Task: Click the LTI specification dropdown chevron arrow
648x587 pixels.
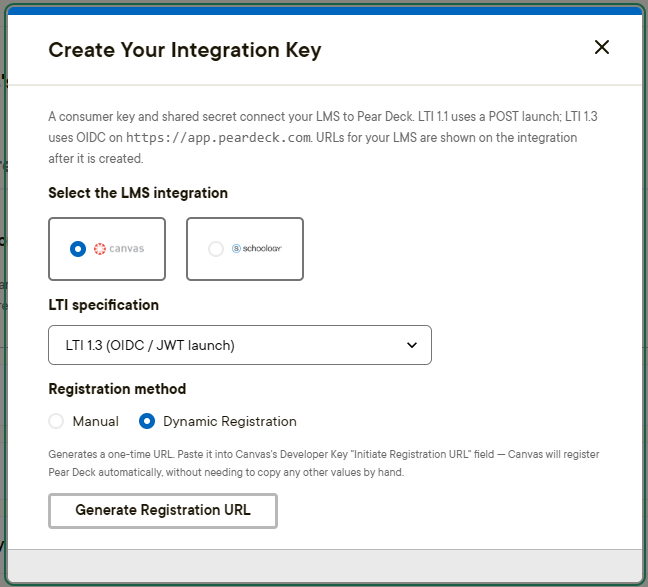Action: pyautogui.click(x=412, y=345)
